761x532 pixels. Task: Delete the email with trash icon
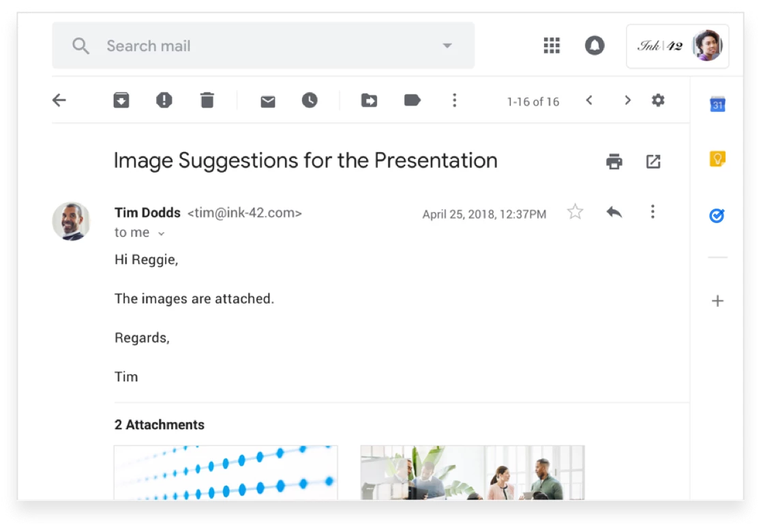[x=207, y=101]
